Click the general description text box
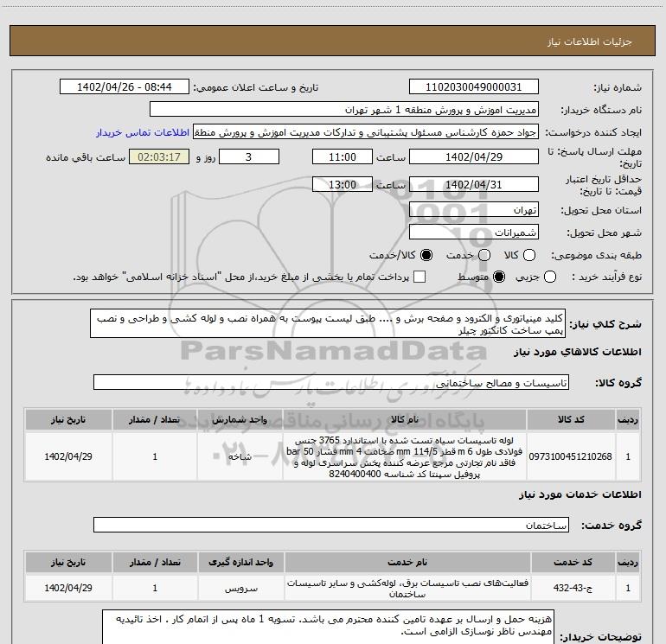 328,324
